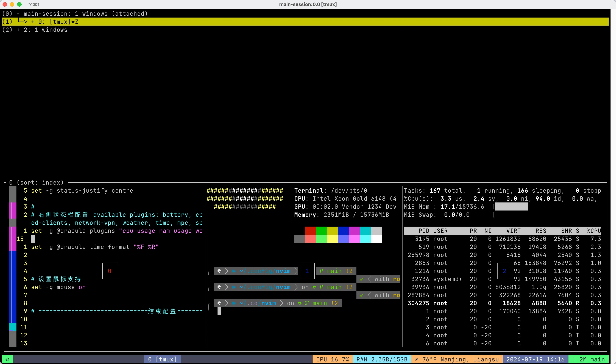This screenshot has height=364, width=616.
Task: Click the bright cyan color swatch
Action: pos(366,239)
